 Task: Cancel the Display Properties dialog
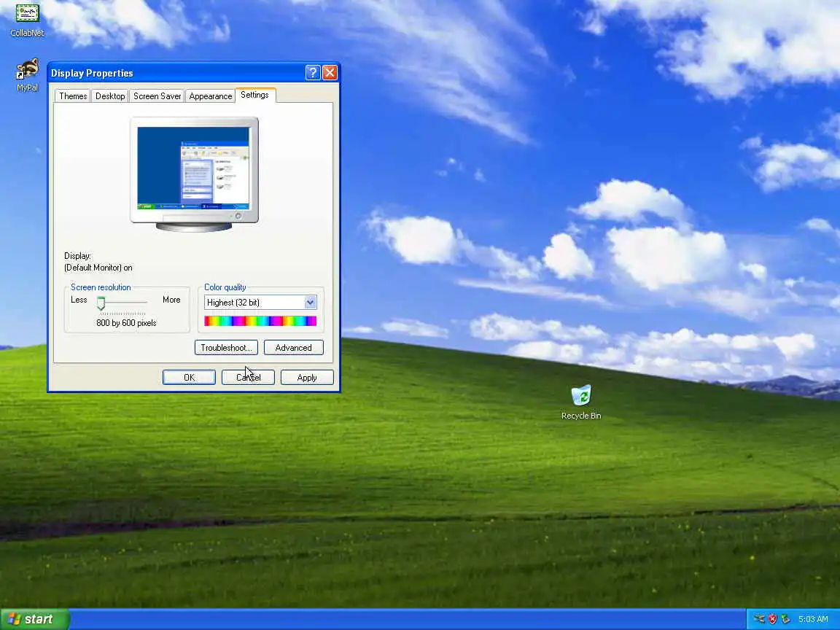248,378
